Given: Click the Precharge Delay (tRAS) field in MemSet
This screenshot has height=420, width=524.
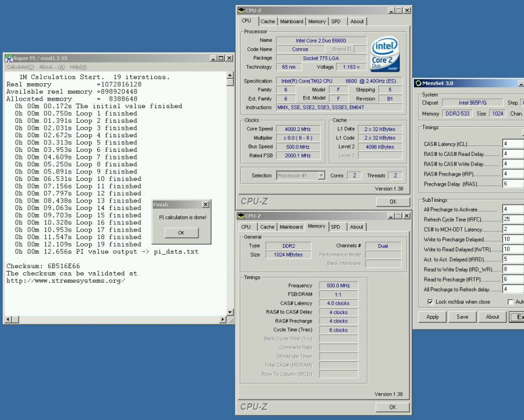Looking at the screenshot, I should [x=513, y=184].
